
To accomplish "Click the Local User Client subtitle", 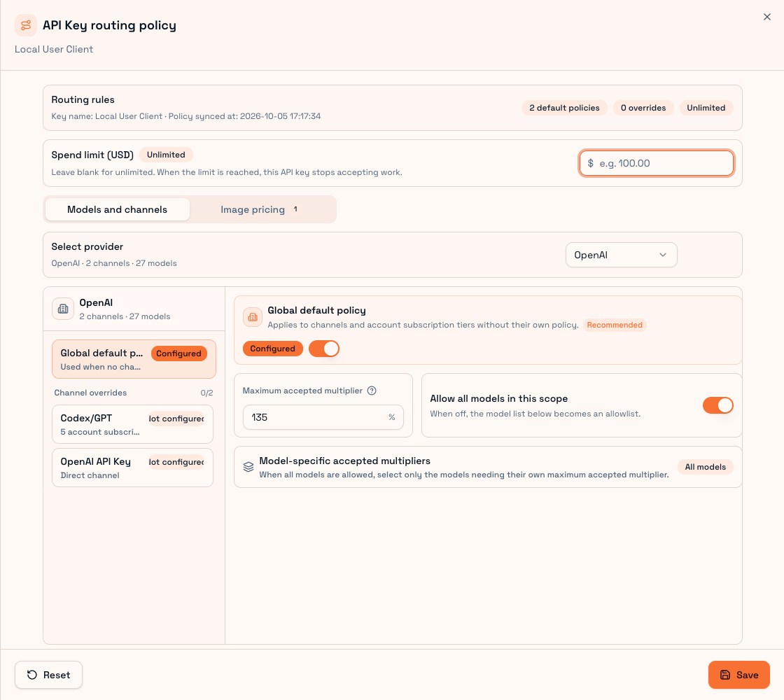I will 54,49.
